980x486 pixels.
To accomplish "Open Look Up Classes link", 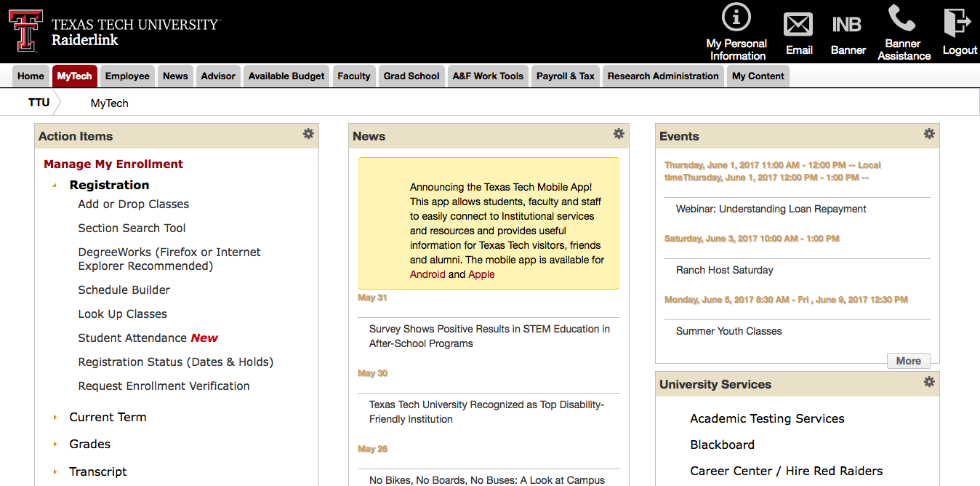I will (x=123, y=314).
